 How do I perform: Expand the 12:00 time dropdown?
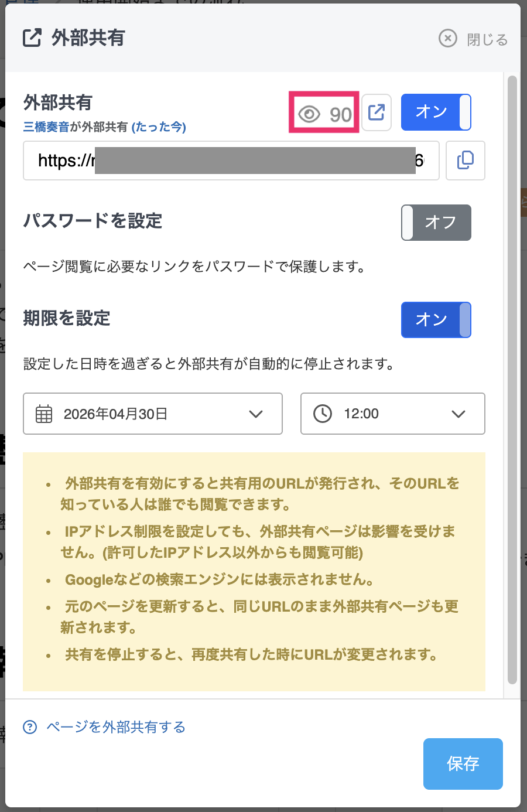pyautogui.click(x=392, y=414)
